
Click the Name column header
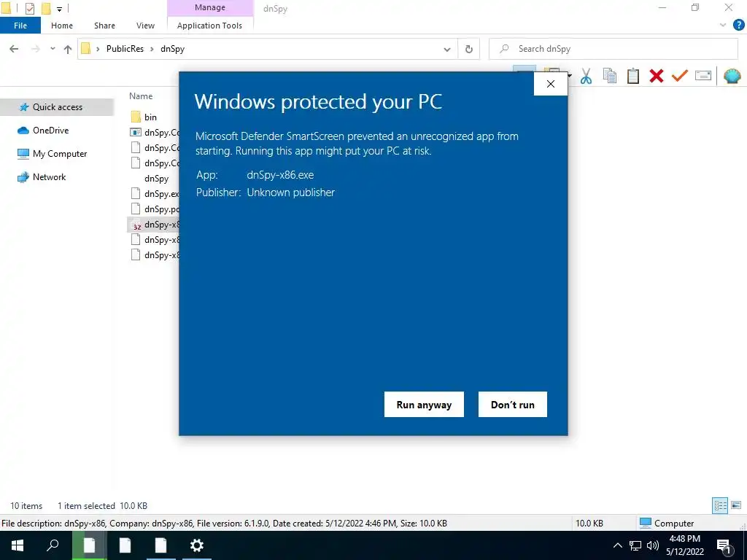click(x=141, y=96)
